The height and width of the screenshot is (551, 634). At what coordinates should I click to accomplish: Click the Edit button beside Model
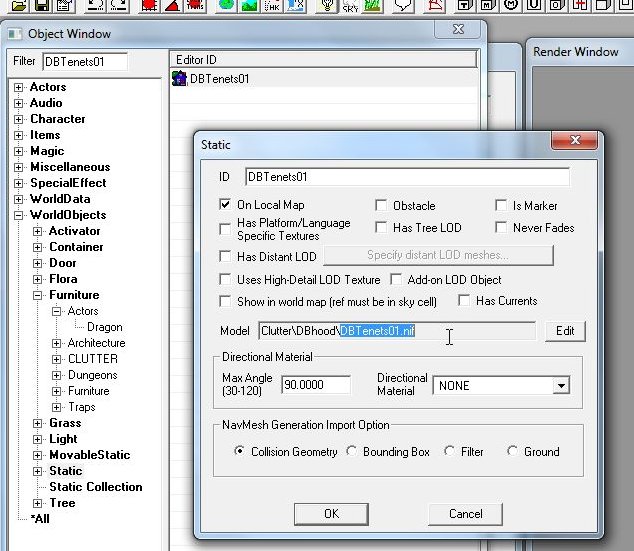565,331
